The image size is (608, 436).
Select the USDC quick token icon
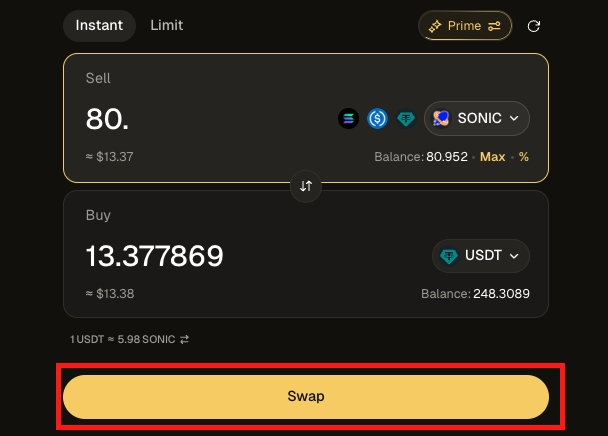pos(377,119)
